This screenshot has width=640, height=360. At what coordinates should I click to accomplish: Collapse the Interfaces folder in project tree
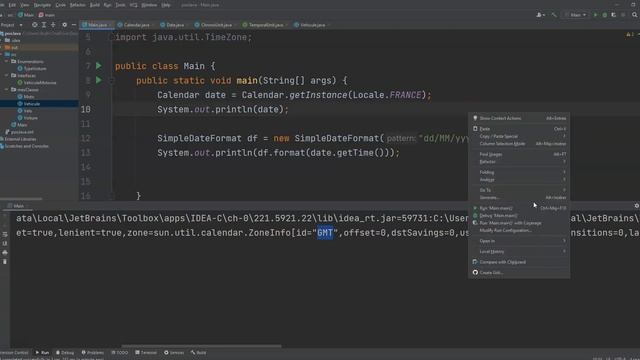tap(7, 76)
